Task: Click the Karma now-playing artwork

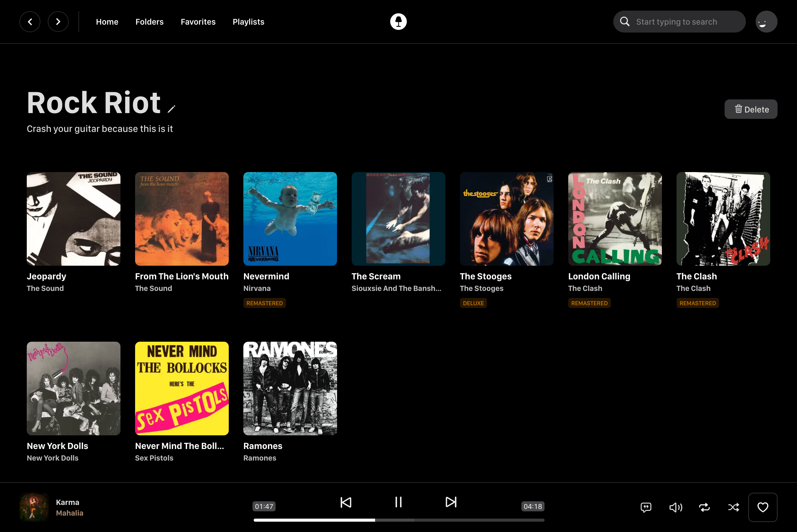Action: pyautogui.click(x=33, y=507)
